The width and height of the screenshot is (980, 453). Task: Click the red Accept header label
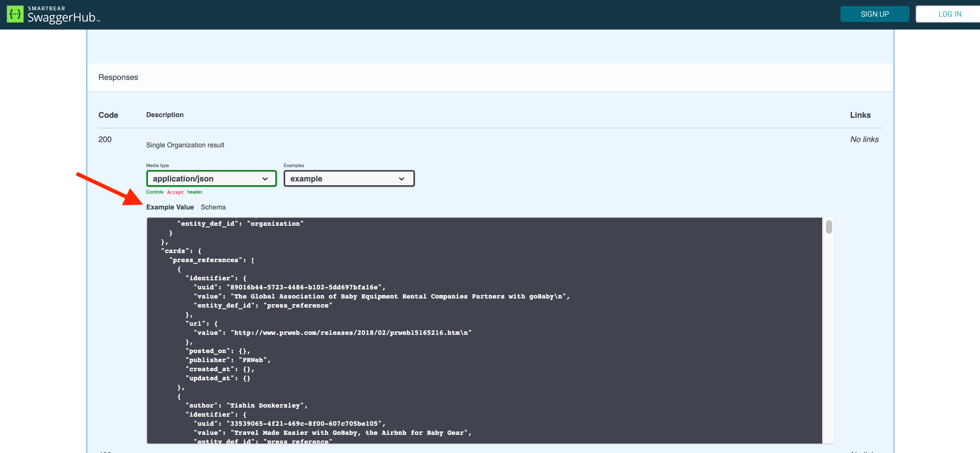(x=175, y=192)
